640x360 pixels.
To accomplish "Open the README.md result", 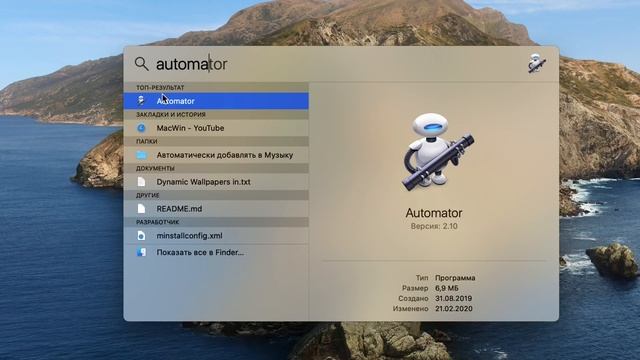I will pos(216,209).
